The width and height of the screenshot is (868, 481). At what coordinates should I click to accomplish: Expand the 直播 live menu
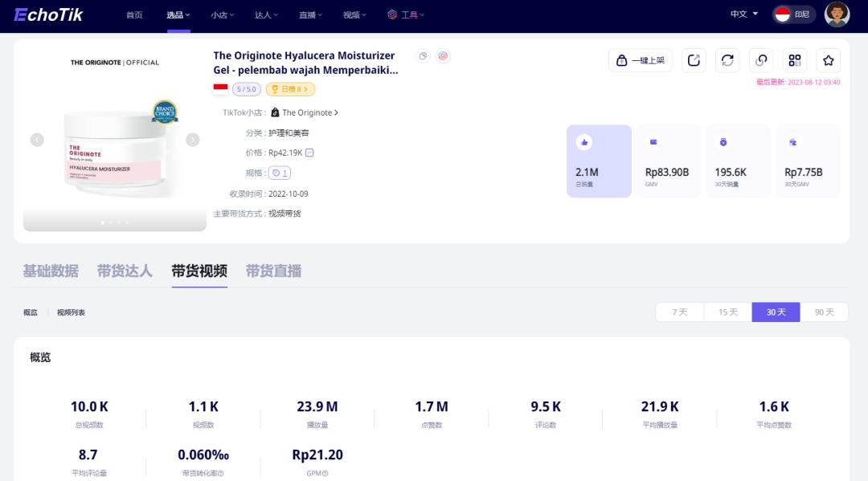click(310, 15)
